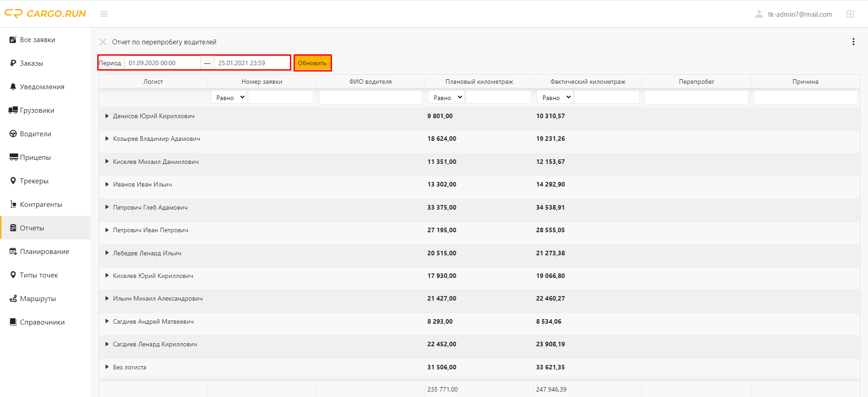Sort by Логист column header

[x=153, y=81]
